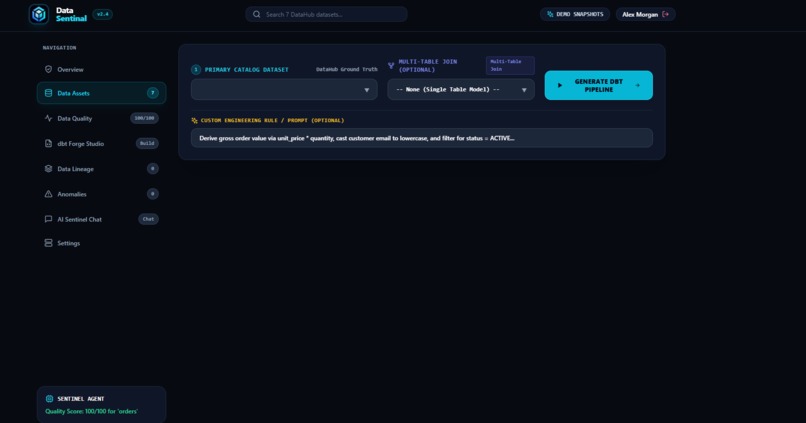Click the custom engineering rule sparkle icon
The height and width of the screenshot is (423, 806).
194,120
